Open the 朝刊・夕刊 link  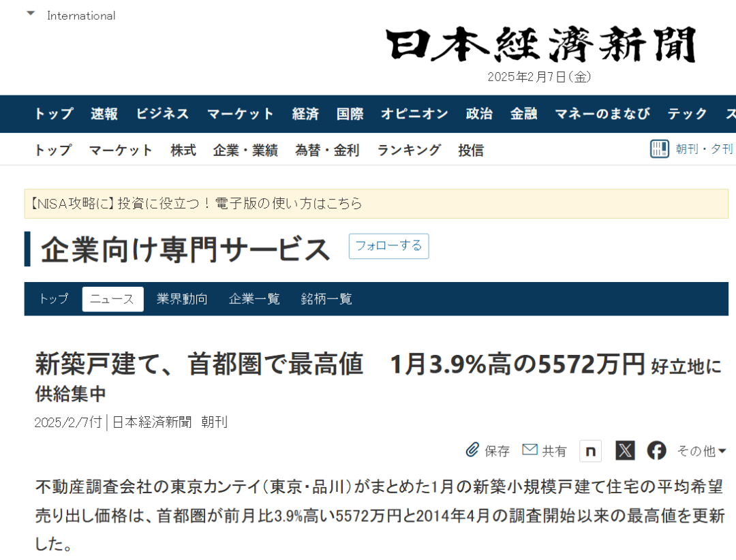(704, 149)
